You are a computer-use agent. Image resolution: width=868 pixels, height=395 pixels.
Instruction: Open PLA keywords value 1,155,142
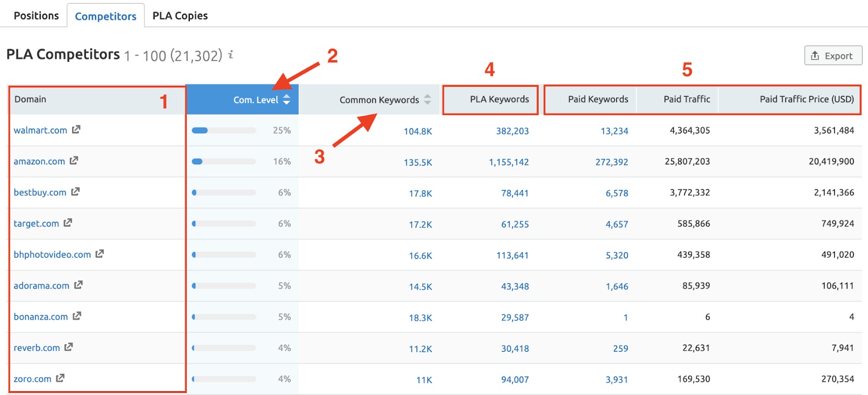509,162
